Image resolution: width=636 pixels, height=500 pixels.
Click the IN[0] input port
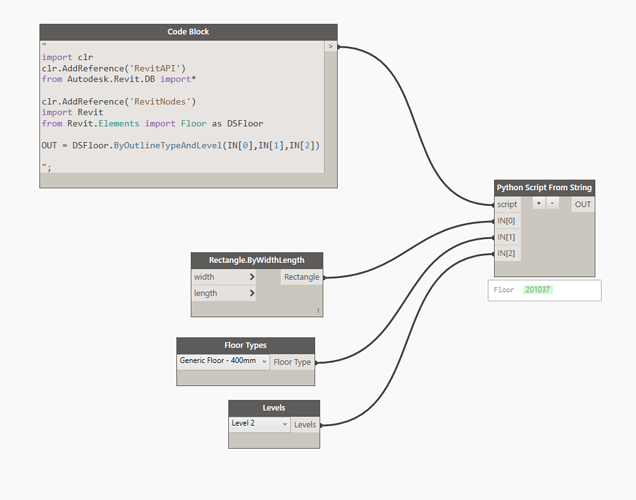click(x=507, y=221)
